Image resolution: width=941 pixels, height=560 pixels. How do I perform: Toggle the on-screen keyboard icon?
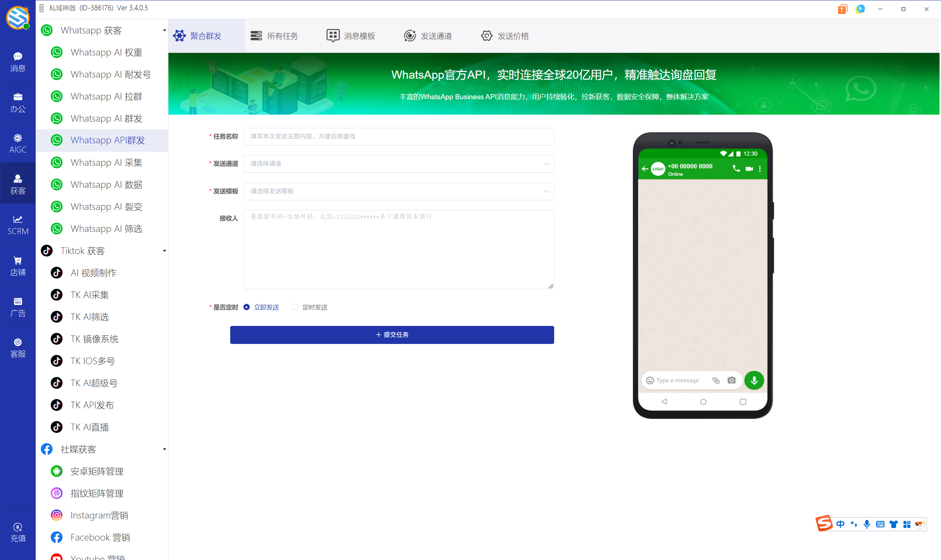(880, 524)
